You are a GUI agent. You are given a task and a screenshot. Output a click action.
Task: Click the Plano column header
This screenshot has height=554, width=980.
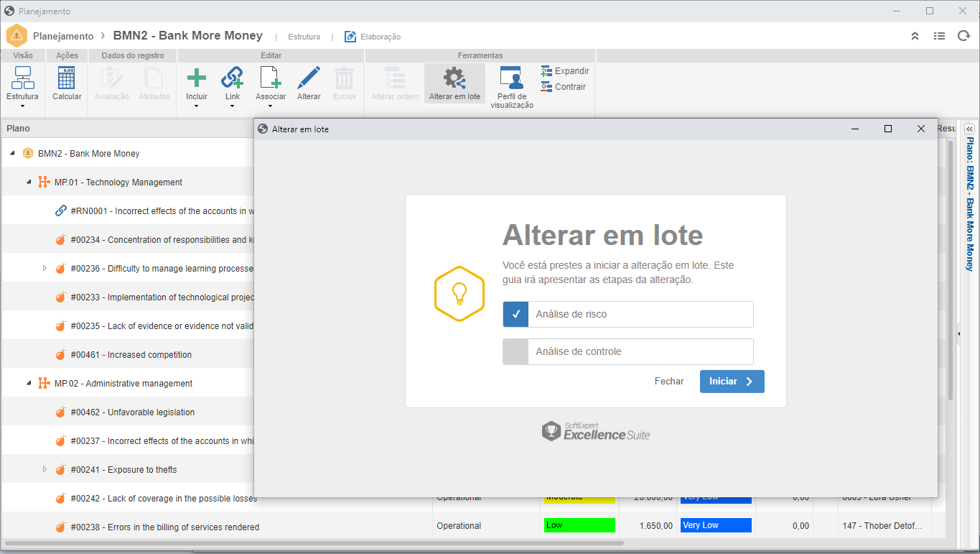(128, 128)
